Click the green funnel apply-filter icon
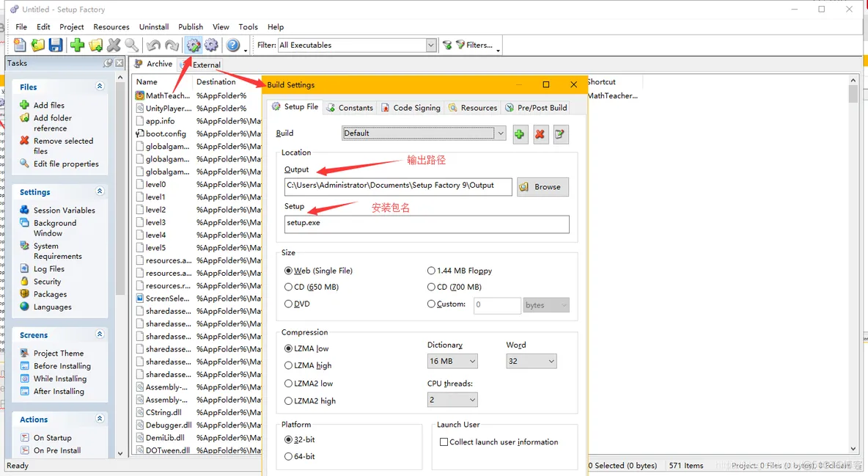Viewport: 868px width, 476px height. click(447, 45)
